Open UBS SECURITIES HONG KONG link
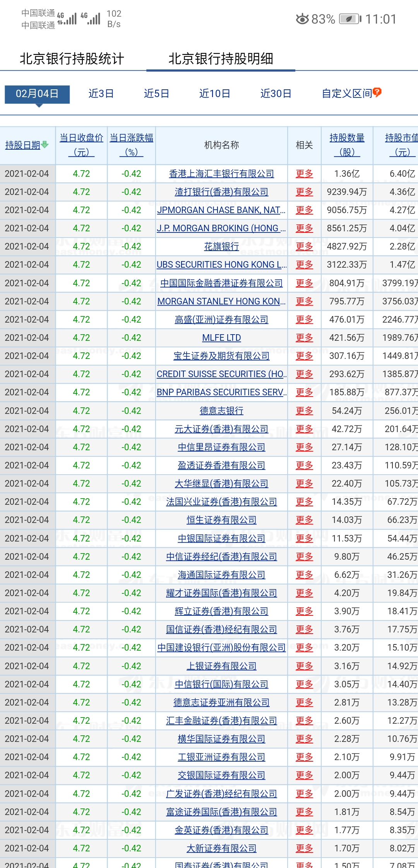The height and width of the screenshot is (868, 418). pos(221,265)
